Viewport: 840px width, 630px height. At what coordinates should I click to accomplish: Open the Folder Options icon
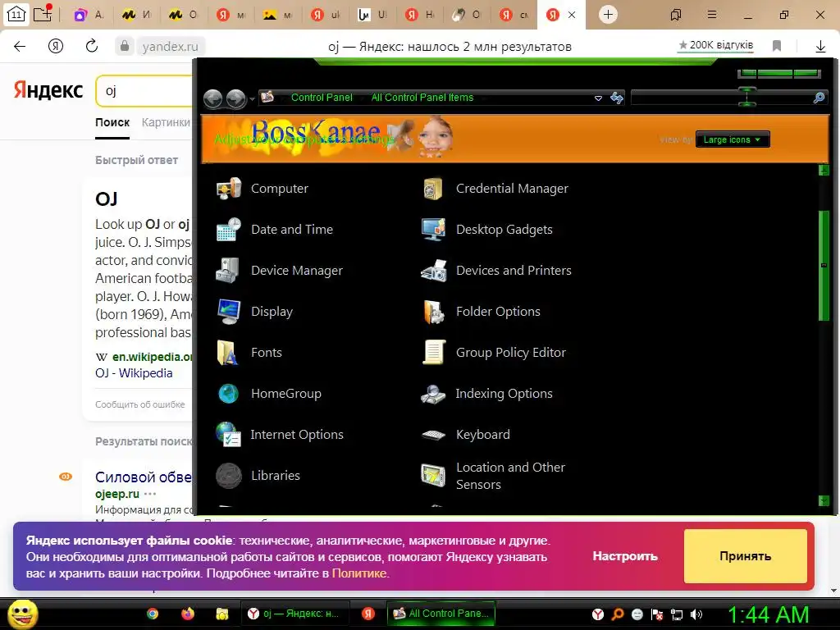pyautogui.click(x=433, y=312)
